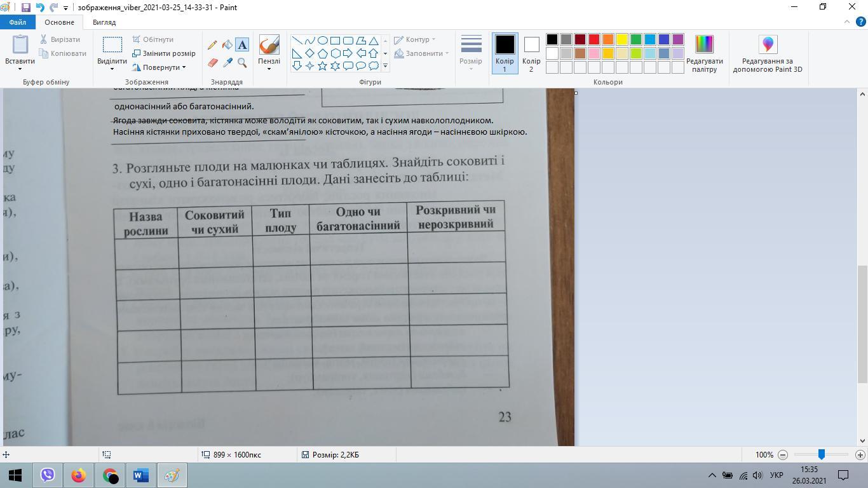Open Word from the Windows taskbar

[140, 475]
